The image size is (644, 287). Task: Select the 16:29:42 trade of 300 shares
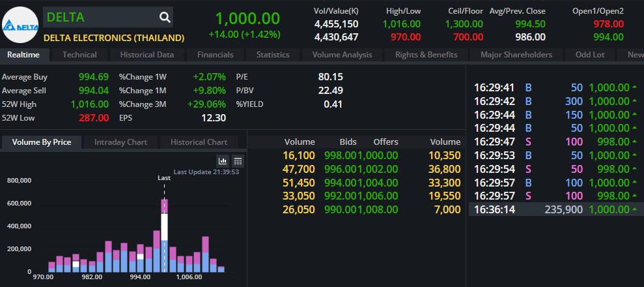tap(555, 101)
